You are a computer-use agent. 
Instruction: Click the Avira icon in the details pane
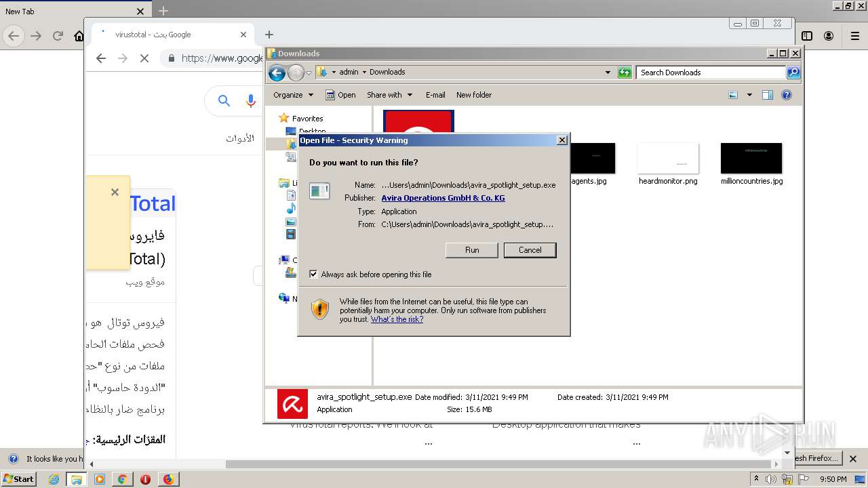coord(292,404)
